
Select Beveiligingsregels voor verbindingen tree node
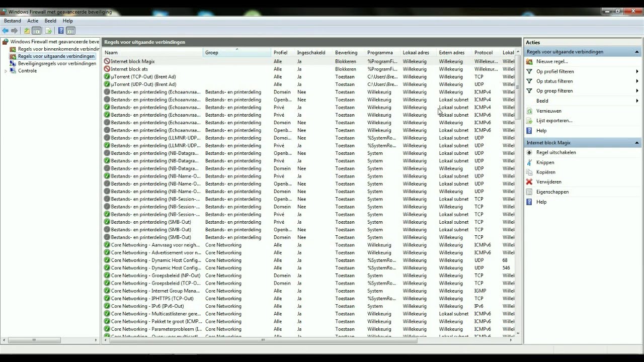click(x=57, y=63)
